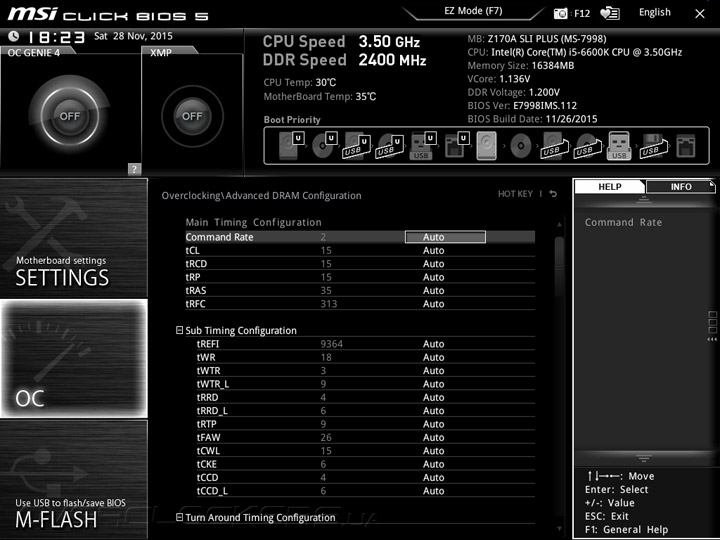Open the tREFI Auto value
The width and height of the screenshot is (720, 540).
(x=433, y=344)
